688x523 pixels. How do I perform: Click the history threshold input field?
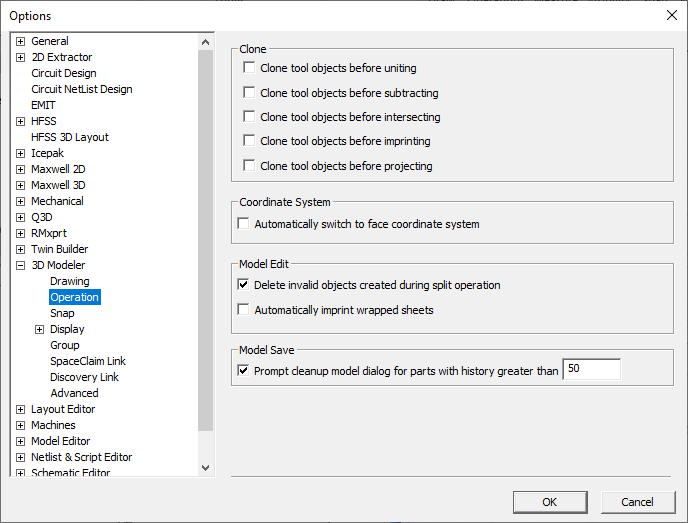(x=591, y=370)
